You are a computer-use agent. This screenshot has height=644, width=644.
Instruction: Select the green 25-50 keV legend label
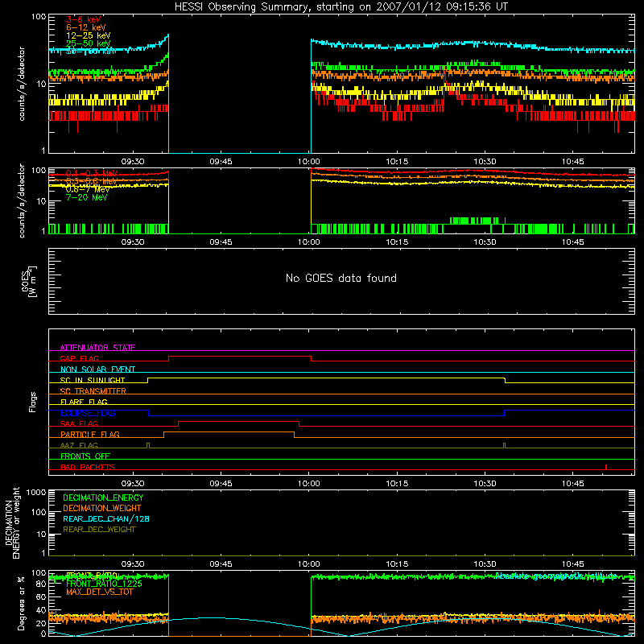(89, 43)
